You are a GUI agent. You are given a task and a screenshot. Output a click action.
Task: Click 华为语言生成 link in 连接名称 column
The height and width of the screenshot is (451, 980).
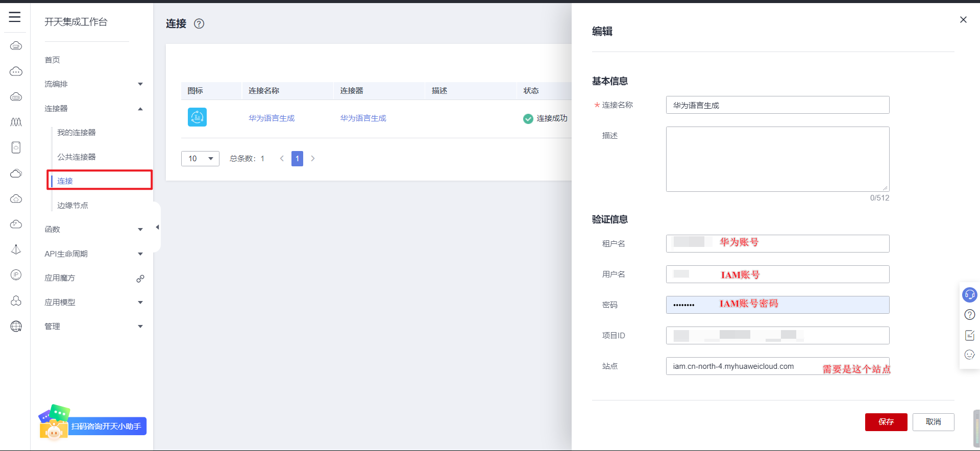click(272, 118)
